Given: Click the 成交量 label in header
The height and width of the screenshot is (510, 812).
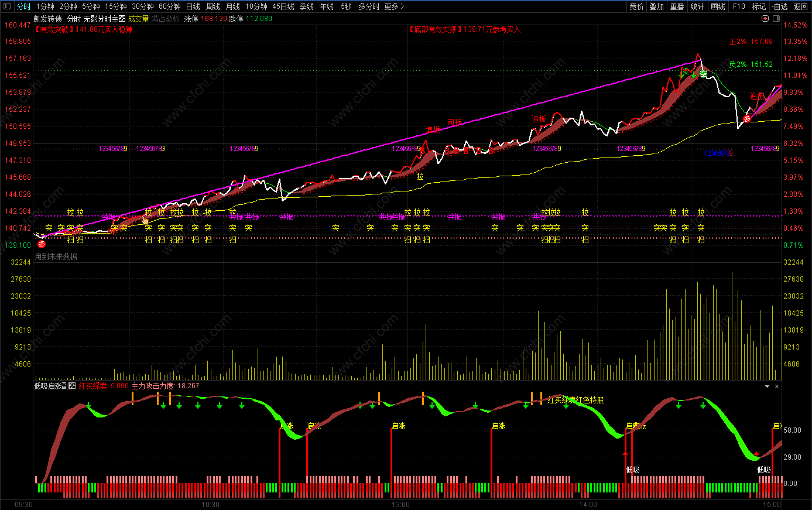Looking at the screenshot, I should point(138,19).
